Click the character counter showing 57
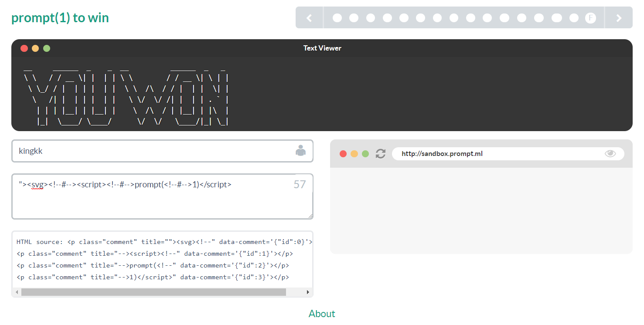The image size is (644, 325). pyautogui.click(x=300, y=184)
